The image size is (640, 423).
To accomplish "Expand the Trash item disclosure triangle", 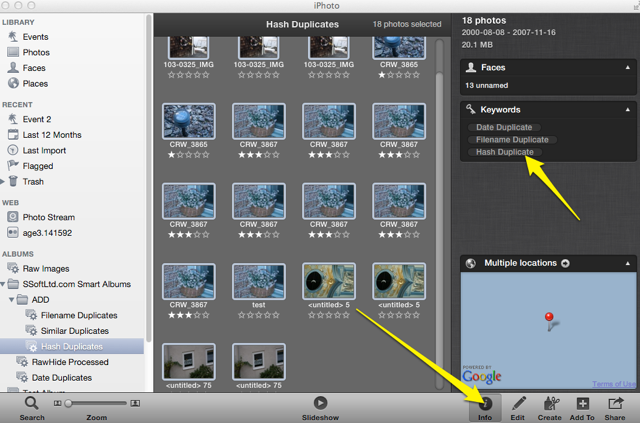I will click(3, 181).
